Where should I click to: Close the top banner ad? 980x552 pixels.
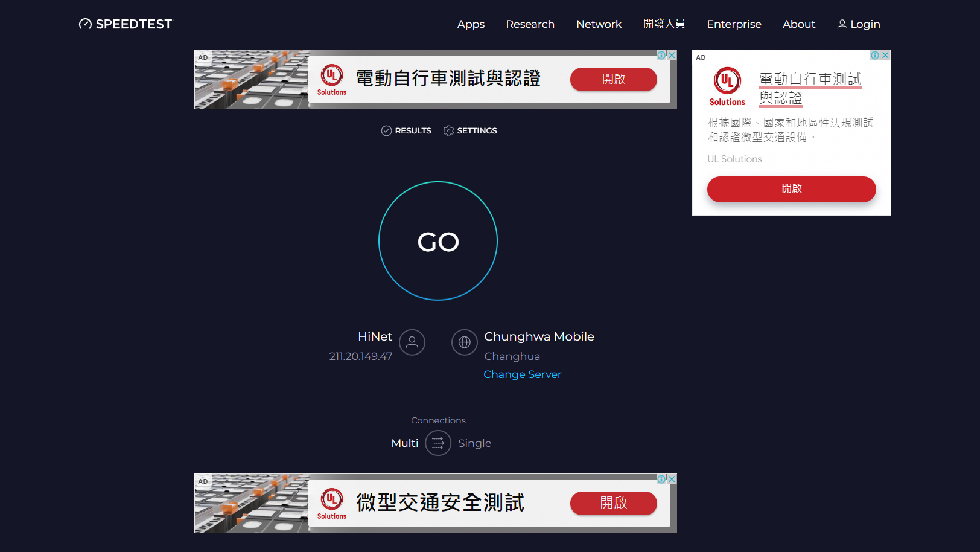pos(672,55)
